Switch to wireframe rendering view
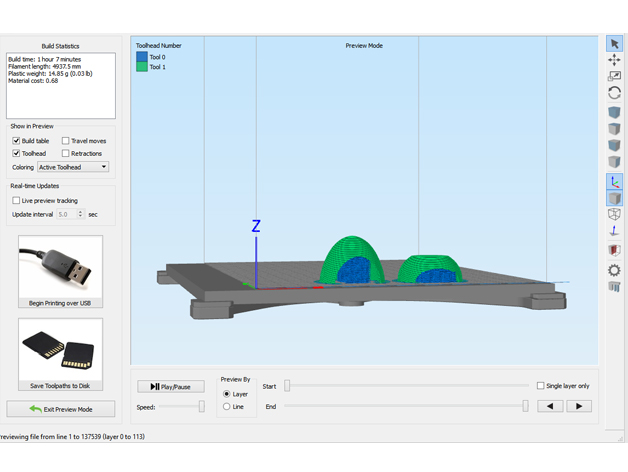Screen dimensions: 628x472 614,215
